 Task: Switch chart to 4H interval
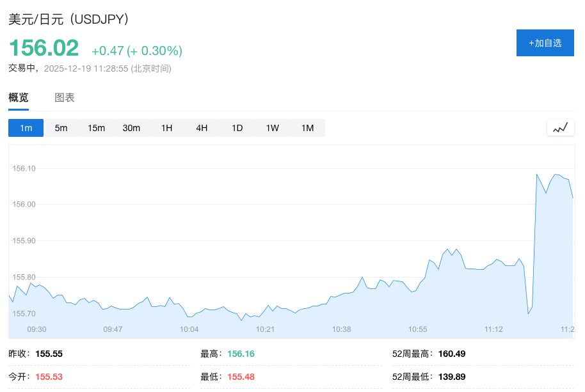click(x=202, y=128)
